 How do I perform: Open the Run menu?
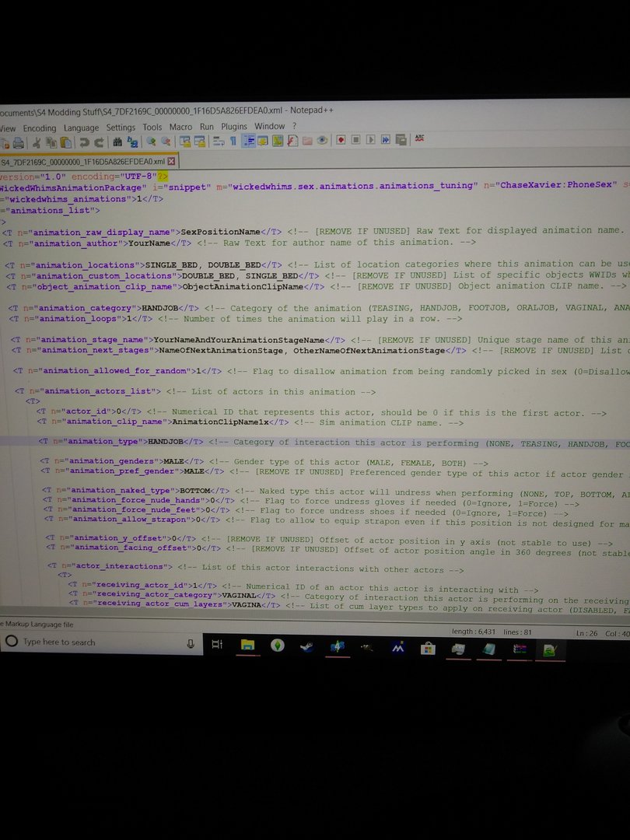[x=207, y=127]
